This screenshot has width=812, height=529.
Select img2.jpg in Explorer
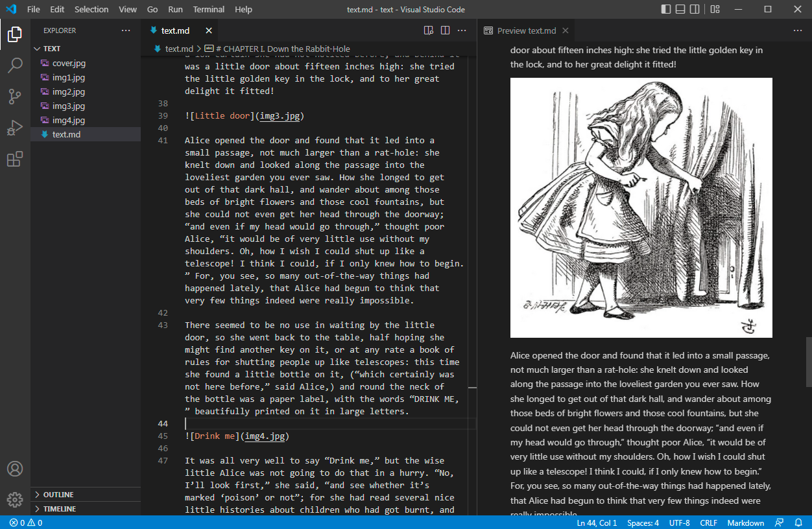coord(86,91)
